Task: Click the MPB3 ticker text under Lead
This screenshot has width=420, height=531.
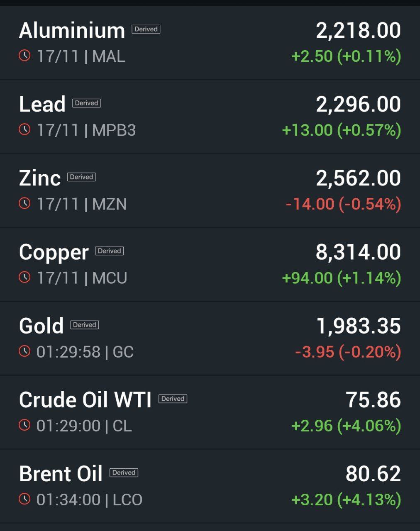Action: [x=114, y=130]
